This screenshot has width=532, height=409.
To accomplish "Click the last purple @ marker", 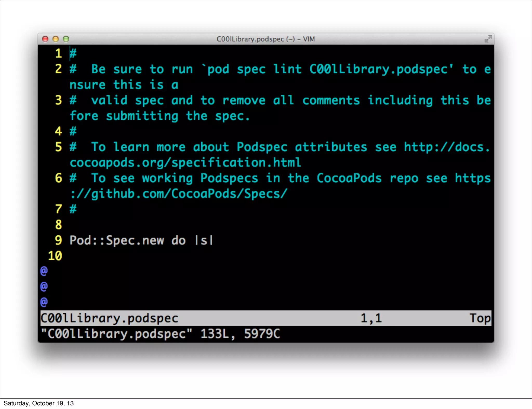I will click(44, 302).
